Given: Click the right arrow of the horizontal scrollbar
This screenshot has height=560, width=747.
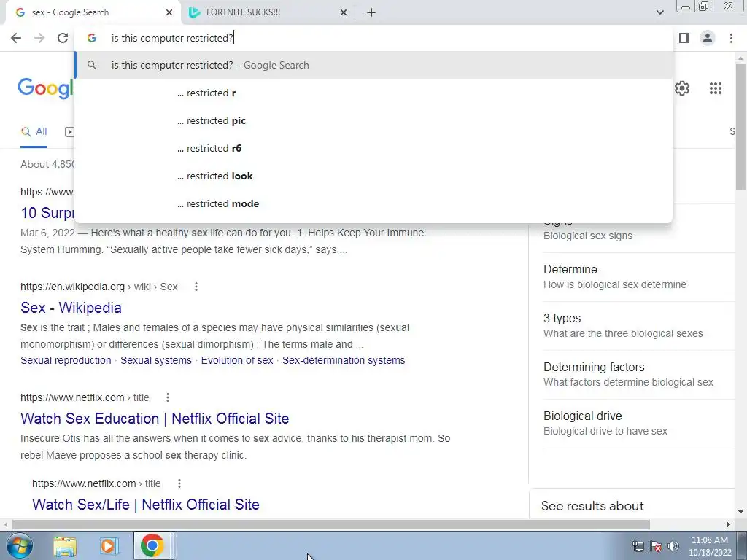Looking at the screenshot, I should 729,524.
